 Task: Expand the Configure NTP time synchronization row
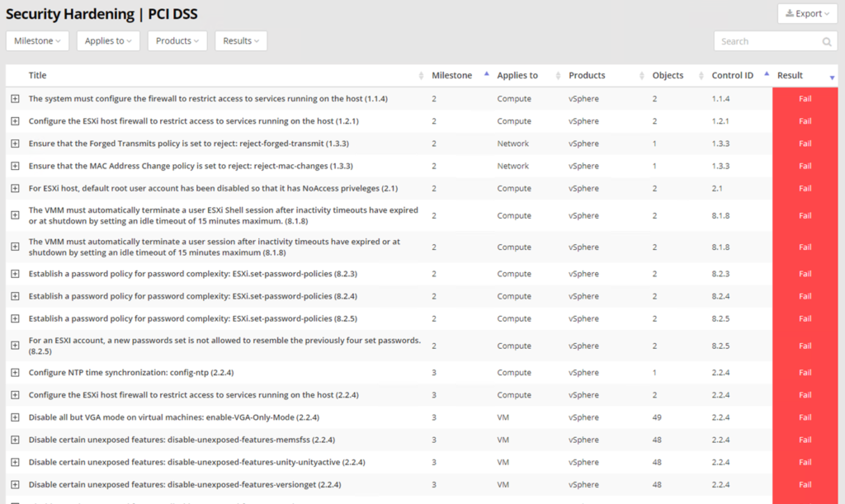pos(15,373)
